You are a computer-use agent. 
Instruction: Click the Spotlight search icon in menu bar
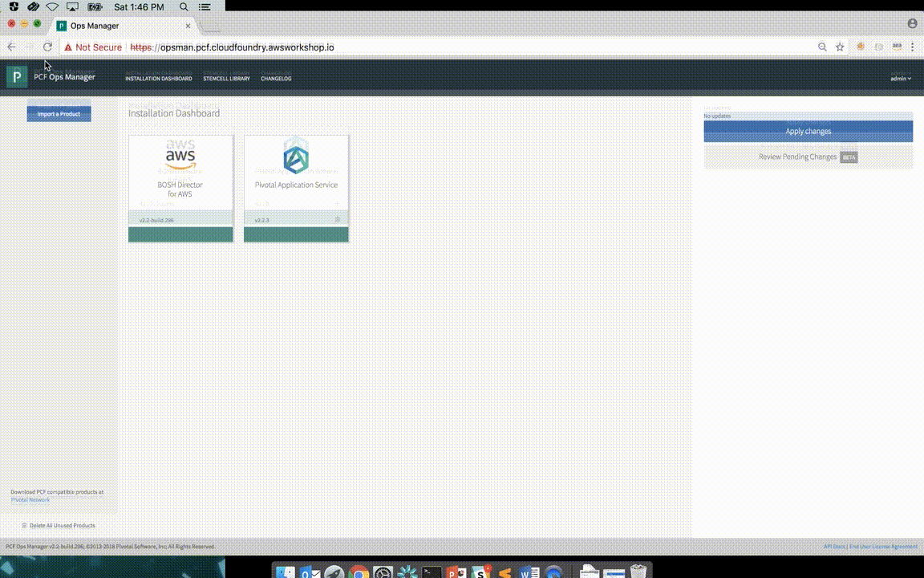(184, 7)
